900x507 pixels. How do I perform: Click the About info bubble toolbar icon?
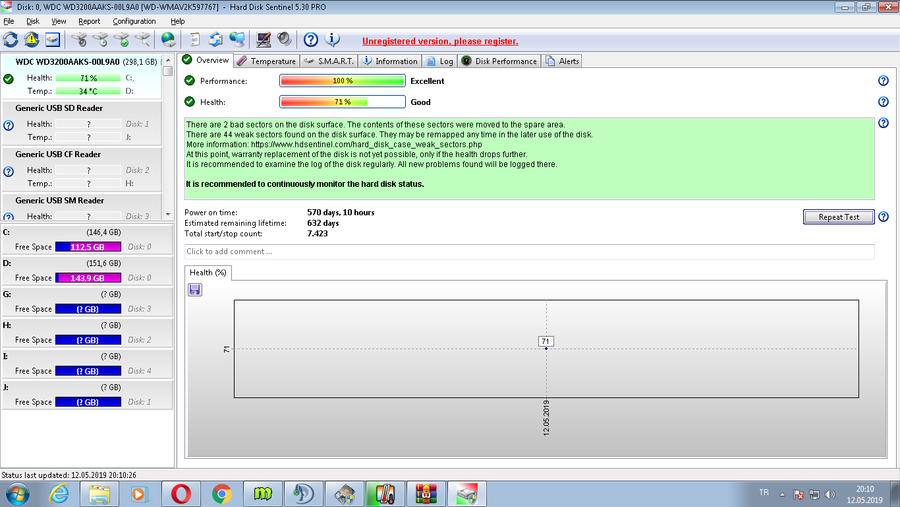pos(332,40)
